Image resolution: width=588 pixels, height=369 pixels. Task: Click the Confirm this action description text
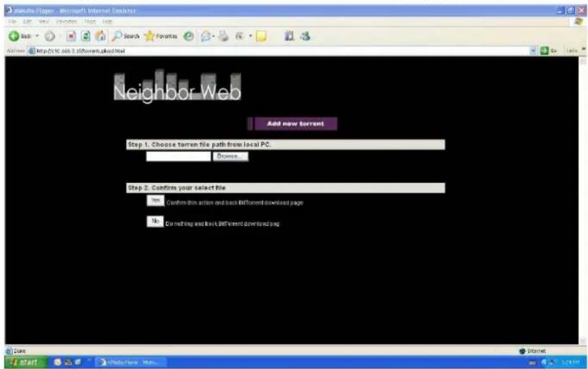(235, 203)
